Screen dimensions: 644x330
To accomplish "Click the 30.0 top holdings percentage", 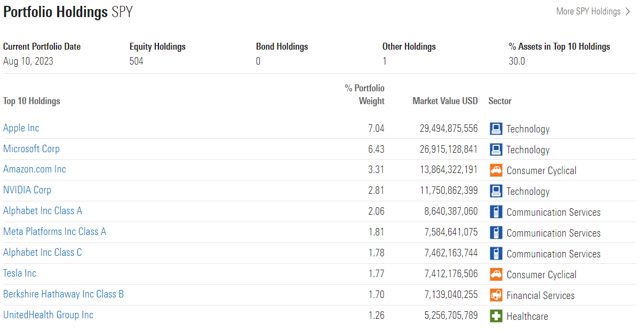I will [517, 61].
